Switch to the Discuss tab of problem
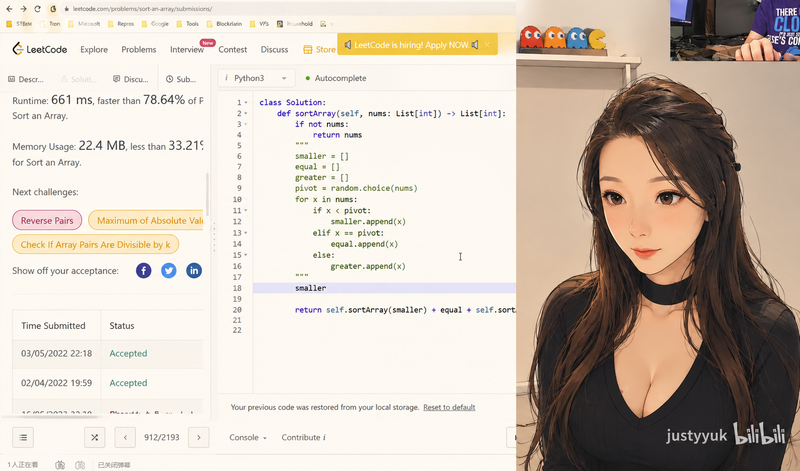Image resolution: width=800 pixels, height=471 pixels. tap(131, 79)
